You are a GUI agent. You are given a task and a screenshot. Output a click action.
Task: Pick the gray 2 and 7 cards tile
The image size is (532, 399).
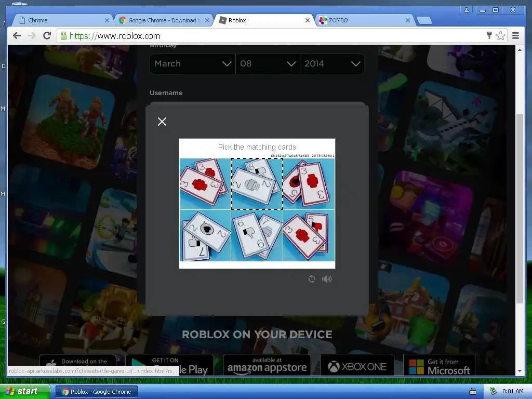coord(205,236)
